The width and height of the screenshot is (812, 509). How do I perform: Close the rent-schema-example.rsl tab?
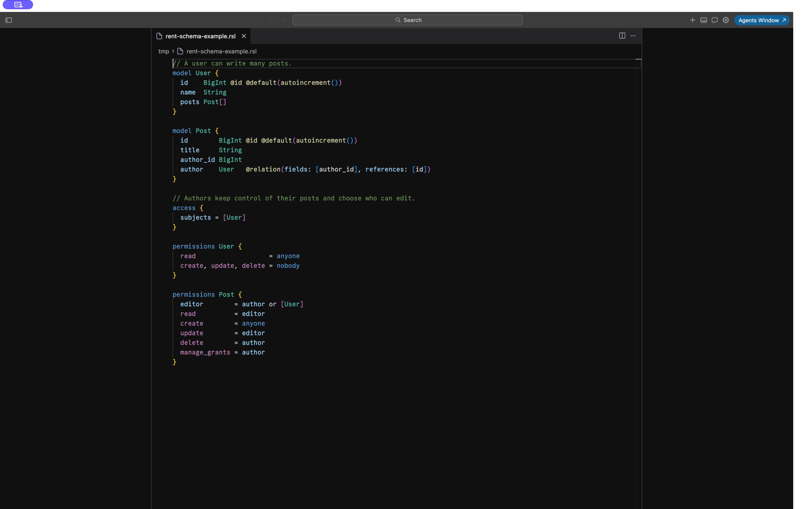[243, 36]
